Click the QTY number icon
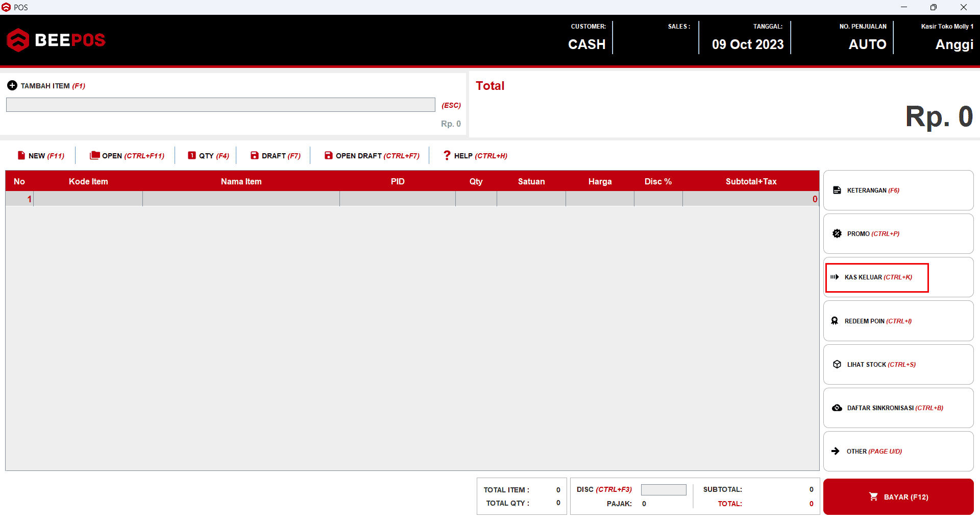The width and height of the screenshot is (980, 521). pyautogui.click(x=191, y=155)
